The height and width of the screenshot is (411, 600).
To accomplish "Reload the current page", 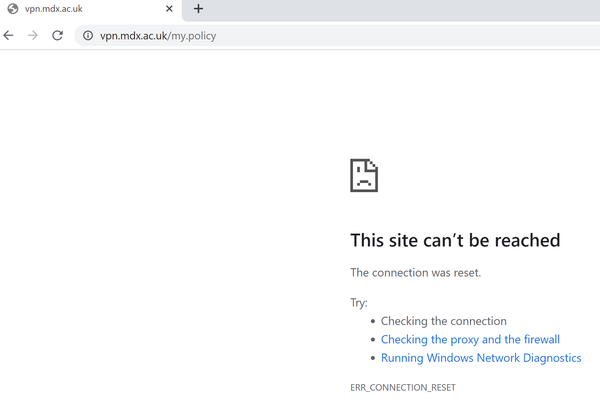I will pos(58,35).
